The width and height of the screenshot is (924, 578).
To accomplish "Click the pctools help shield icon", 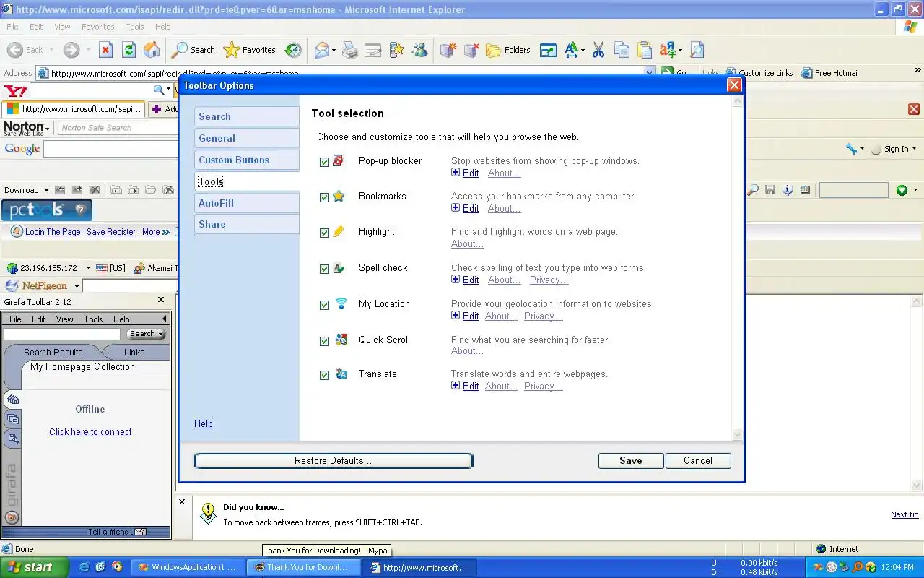I will 80,210.
